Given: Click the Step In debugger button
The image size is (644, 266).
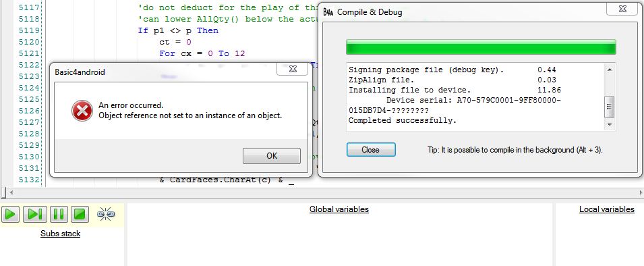Looking at the screenshot, I should (x=34, y=214).
